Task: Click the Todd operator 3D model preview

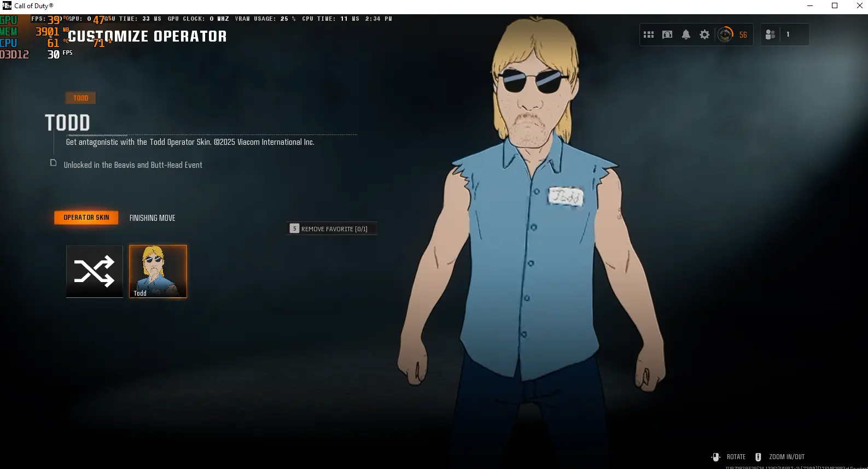Action: tap(532, 241)
